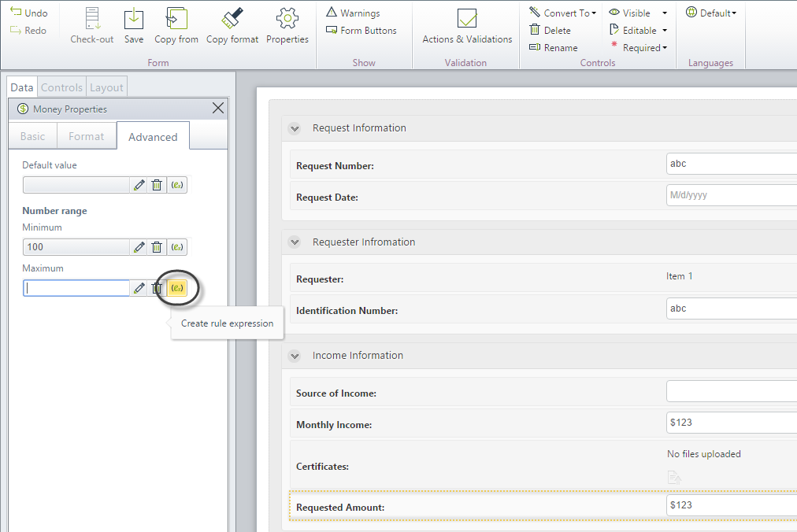Viewport: 797px width, 532px height.
Task: Click the Requested Amount label
Action: (x=340, y=508)
